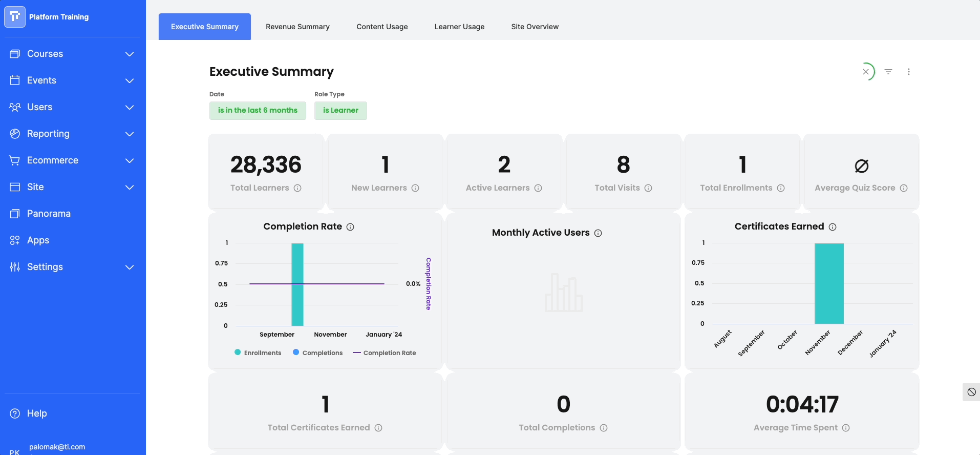The width and height of the screenshot is (980, 455).
Task: Click the 'is in the last 6 months' date filter
Action: pos(258,111)
